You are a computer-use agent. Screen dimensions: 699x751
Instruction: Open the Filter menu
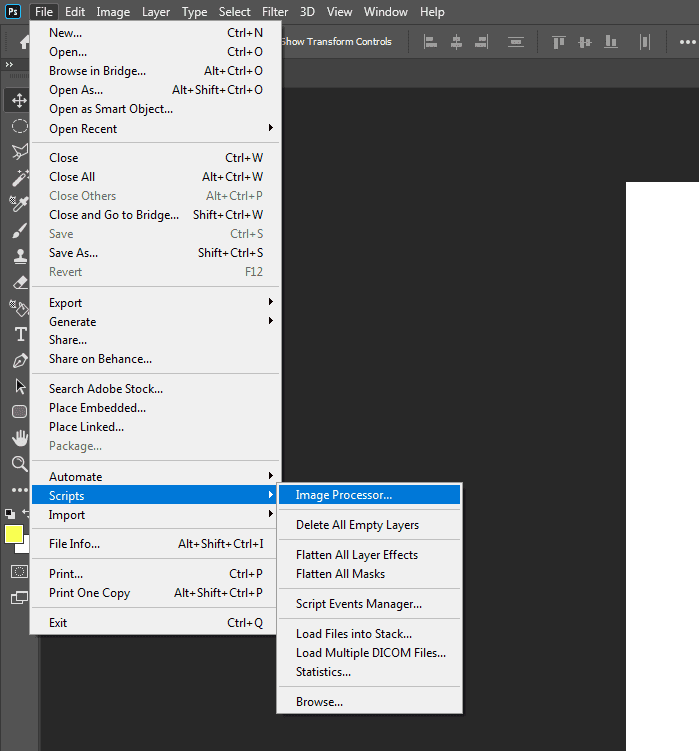275,11
